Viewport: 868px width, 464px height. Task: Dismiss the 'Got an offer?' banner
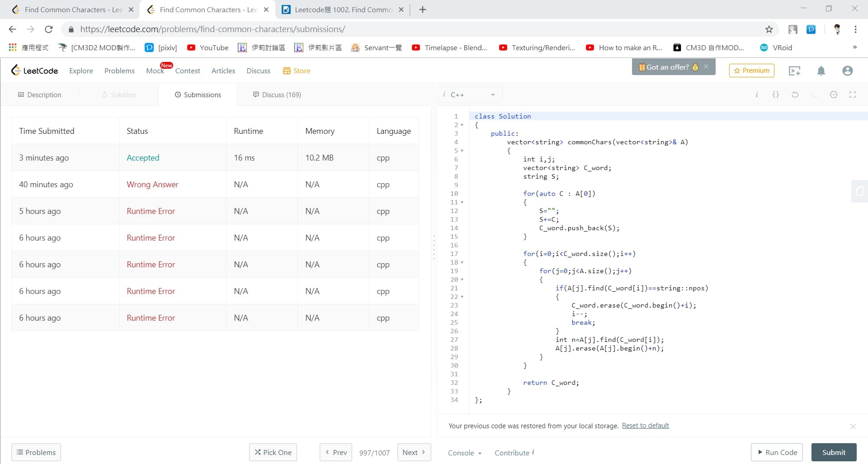706,66
